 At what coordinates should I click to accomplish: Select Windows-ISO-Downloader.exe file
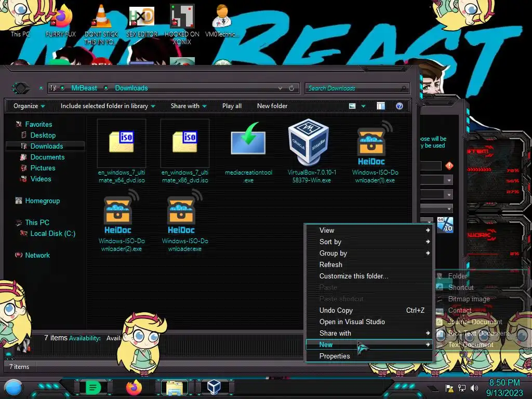pos(185,220)
